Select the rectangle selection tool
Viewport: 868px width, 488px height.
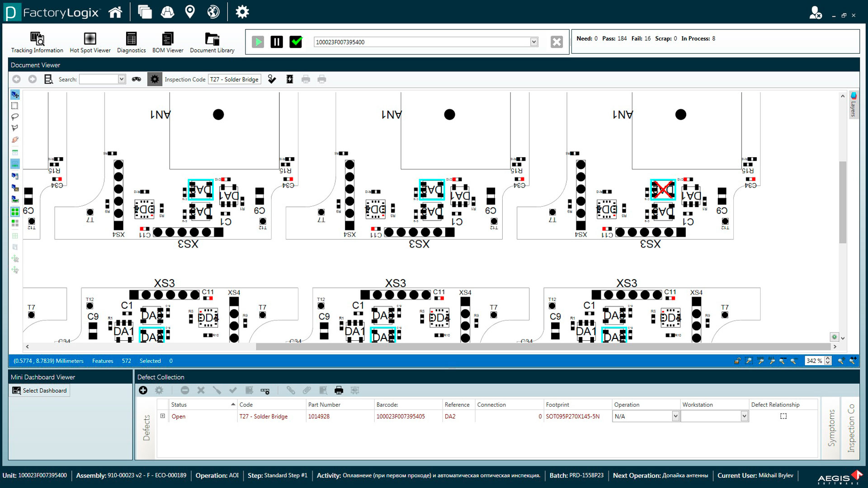tap(15, 105)
